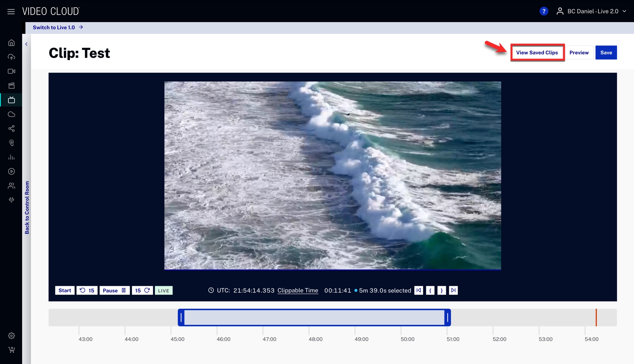The width and height of the screenshot is (634, 364).
Task: Pause the video playback
Action: 114,291
